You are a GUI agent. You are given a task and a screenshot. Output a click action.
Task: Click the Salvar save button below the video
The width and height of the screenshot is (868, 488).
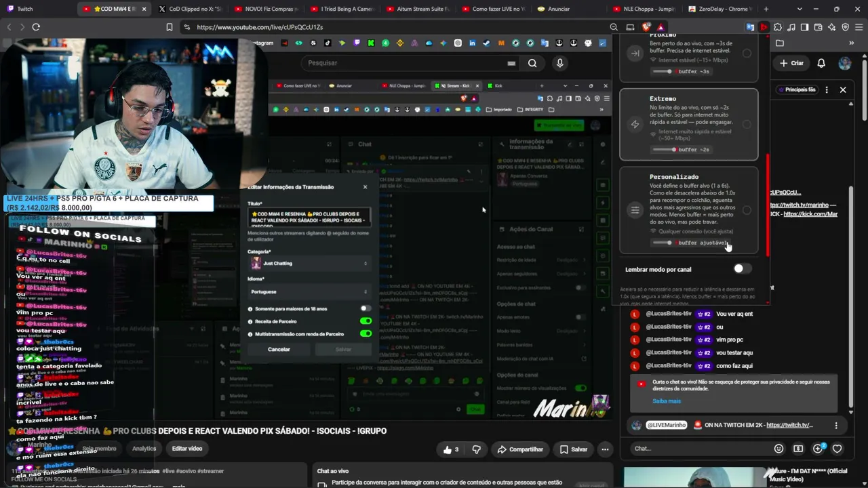pos(574,449)
